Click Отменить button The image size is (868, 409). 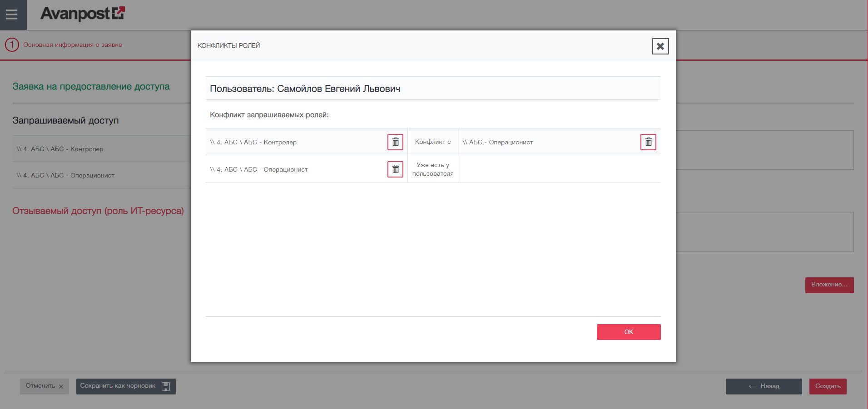point(44,386)
